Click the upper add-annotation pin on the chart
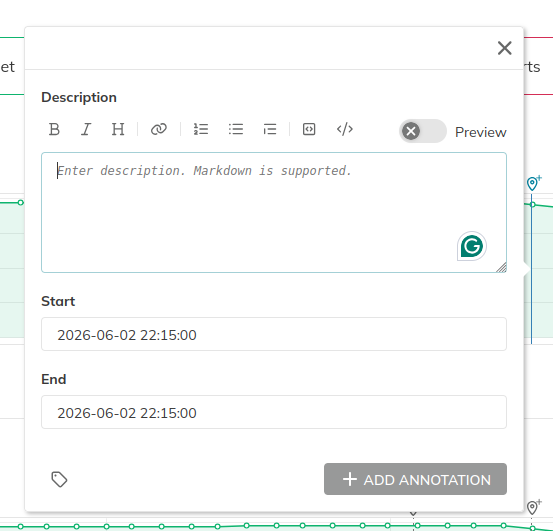 (x=534, y=183)
